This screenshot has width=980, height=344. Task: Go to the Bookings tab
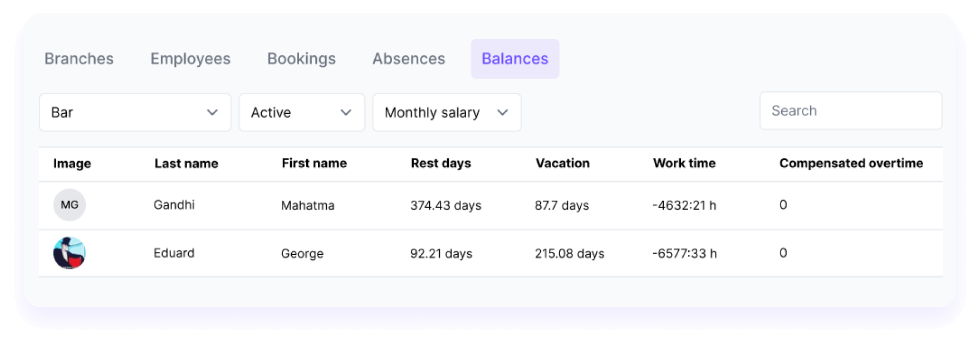pos(301,59)
